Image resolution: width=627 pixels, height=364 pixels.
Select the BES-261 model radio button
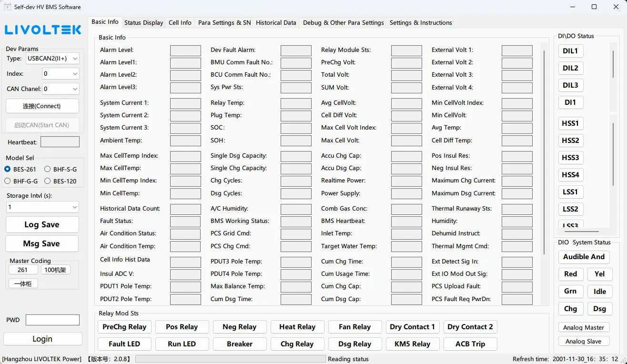[20, 169]
